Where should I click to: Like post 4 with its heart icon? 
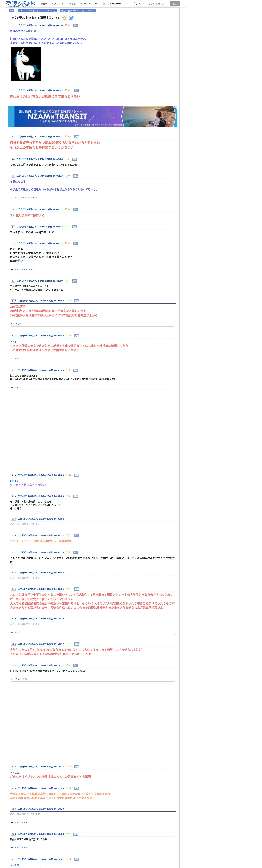[66, 159]
